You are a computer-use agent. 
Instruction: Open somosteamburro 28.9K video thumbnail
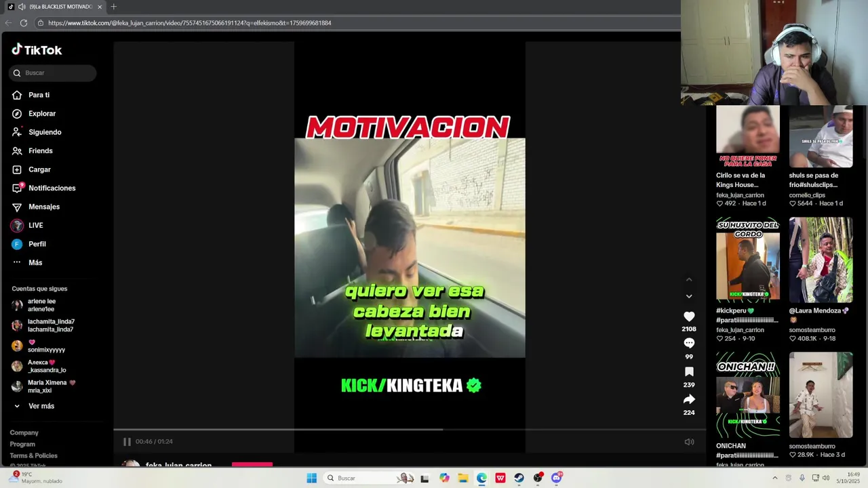[x=821, y=394]
